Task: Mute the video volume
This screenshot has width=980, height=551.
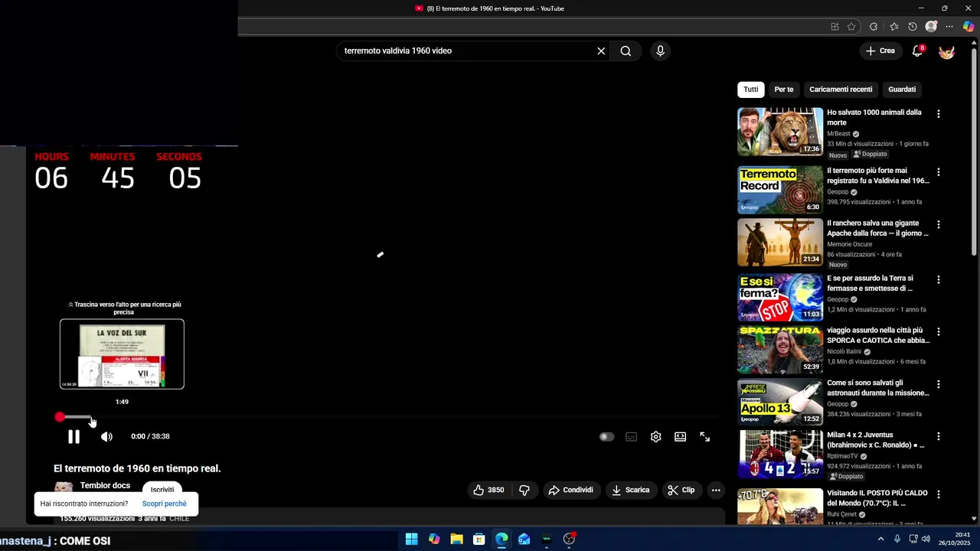Action: click(x=106, y=437)
